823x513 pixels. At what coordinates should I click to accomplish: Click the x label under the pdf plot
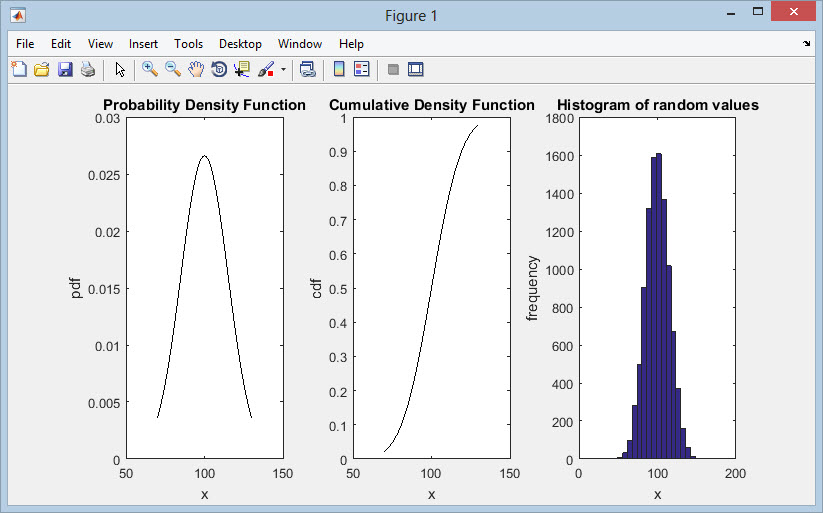click(x=205, y=494)
